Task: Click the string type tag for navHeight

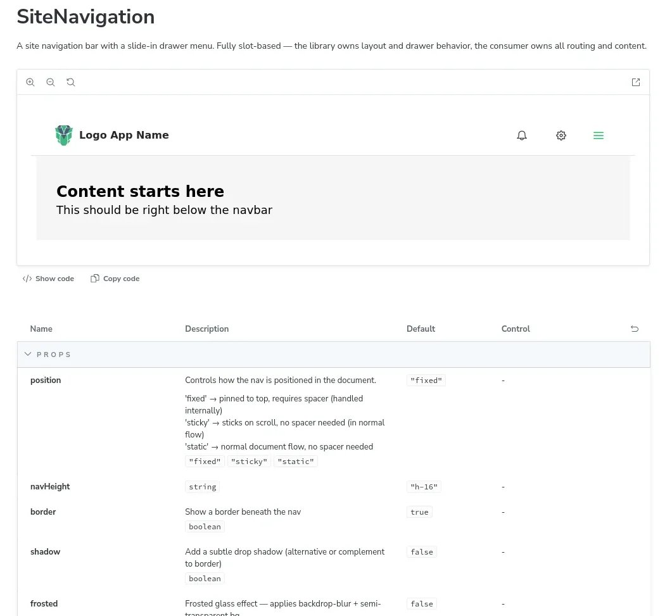Action: (x=202, y=487)
